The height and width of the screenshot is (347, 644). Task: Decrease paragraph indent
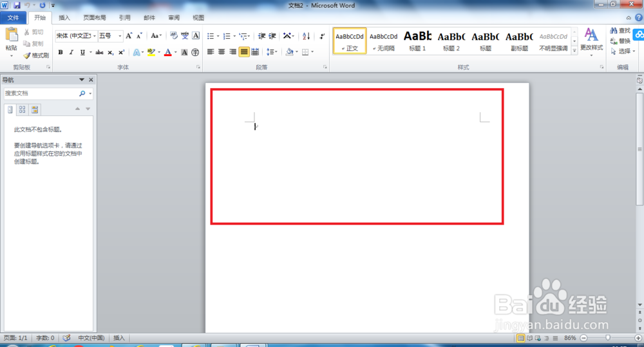tap(261, 36)
